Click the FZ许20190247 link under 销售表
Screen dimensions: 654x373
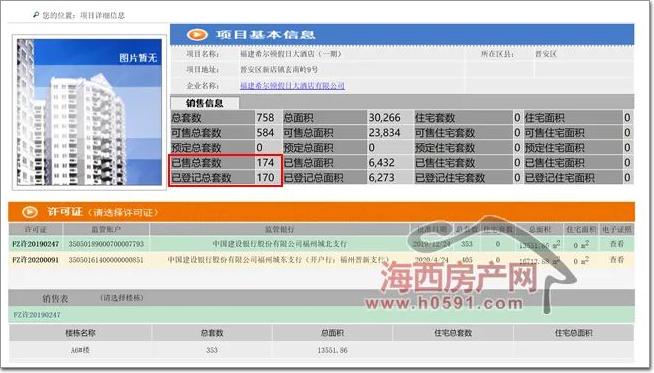37,315
